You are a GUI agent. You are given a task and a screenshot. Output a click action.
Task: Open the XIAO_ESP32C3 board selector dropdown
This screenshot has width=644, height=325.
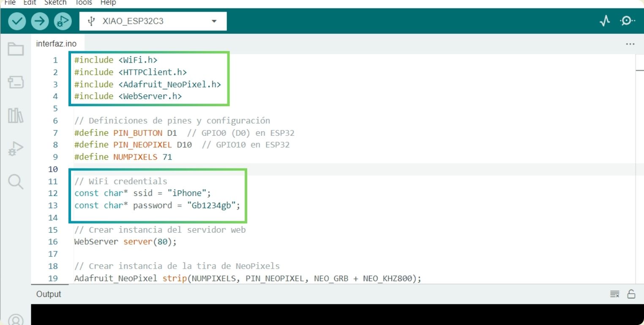tap(153, 21)
